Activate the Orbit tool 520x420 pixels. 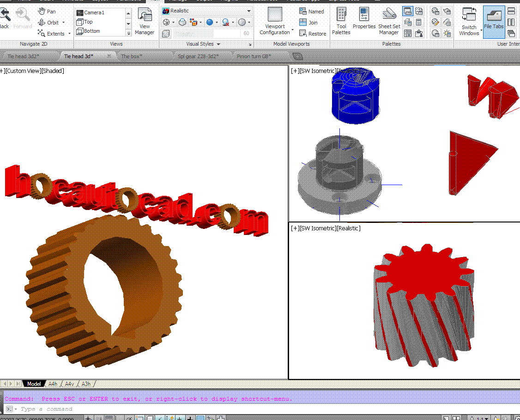48,23
